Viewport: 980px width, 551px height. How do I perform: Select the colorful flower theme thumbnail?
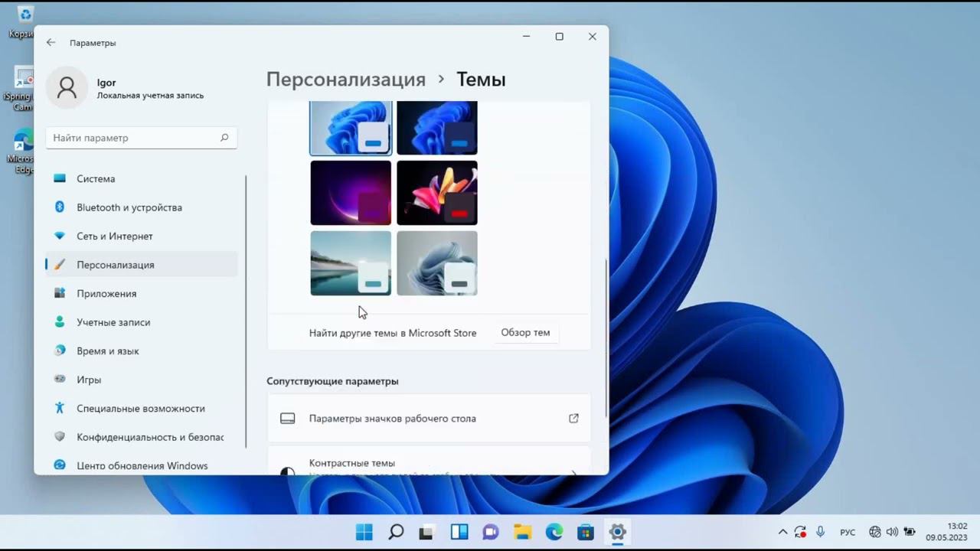pyautogui.click(x=436, y=193)
